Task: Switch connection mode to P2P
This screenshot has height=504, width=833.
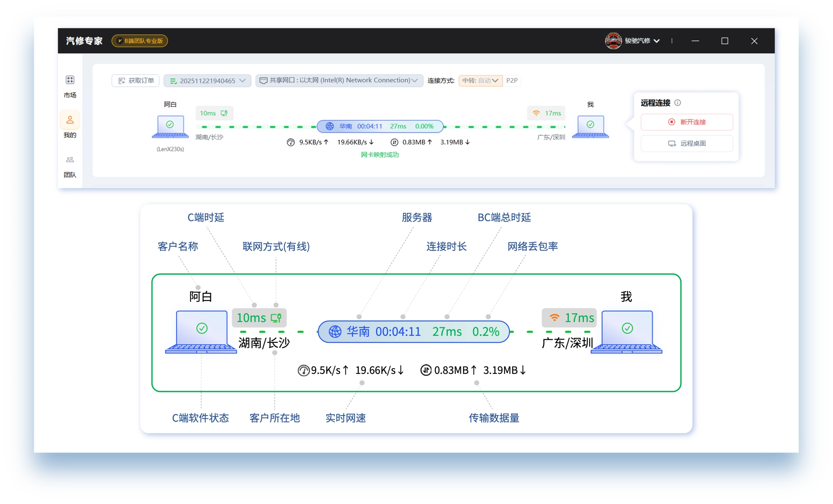Action: (512, 81)
